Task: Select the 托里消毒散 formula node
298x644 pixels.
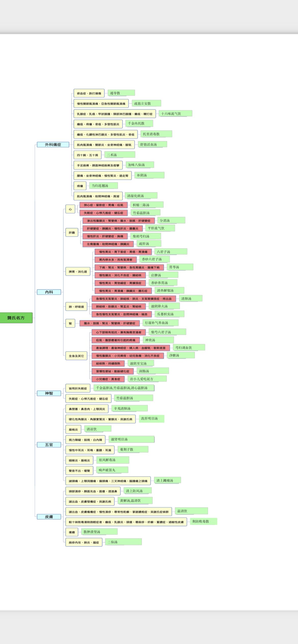Action: pos(156,134)
